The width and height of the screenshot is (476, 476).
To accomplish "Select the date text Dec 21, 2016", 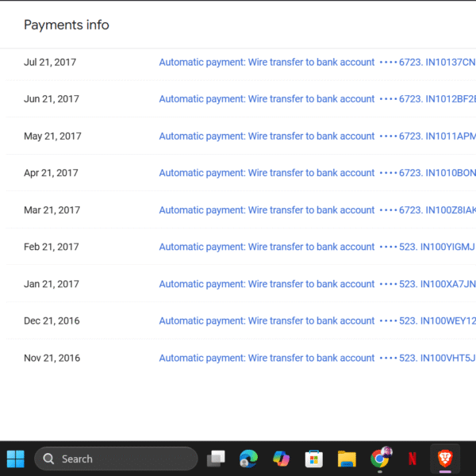I will click(x=52, y=321).
